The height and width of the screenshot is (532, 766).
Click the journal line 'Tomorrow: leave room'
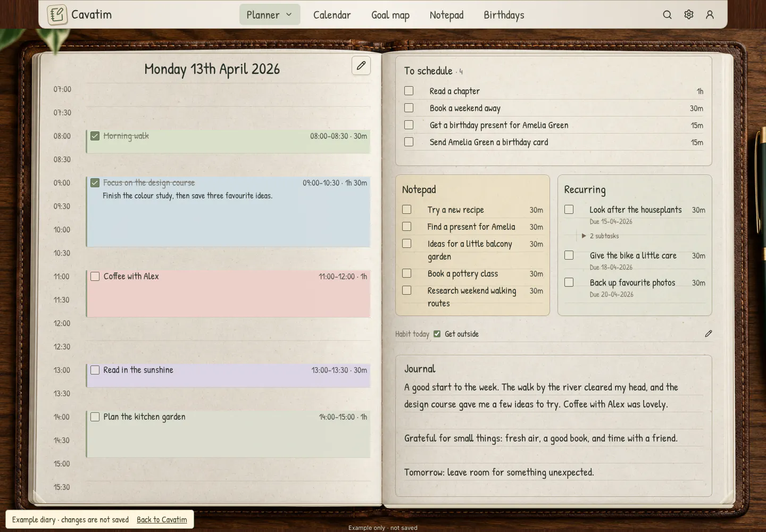point(499,472)
